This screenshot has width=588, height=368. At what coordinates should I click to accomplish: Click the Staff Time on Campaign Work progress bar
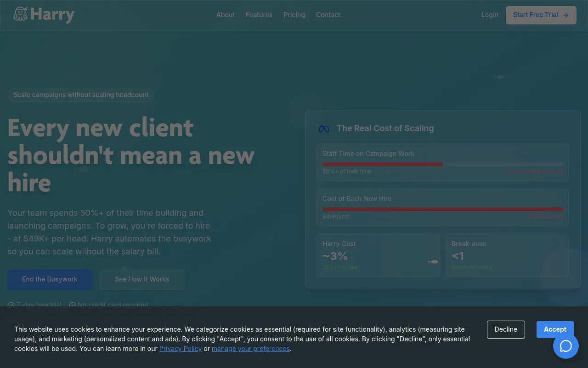point(443,164)
